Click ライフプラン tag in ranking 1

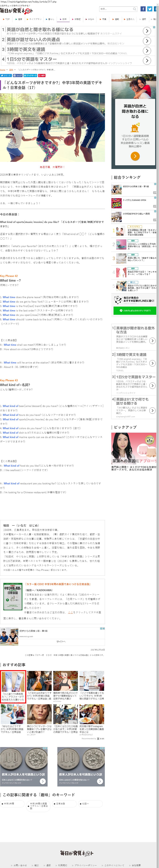pyautogui.click(x=135, y=227)
